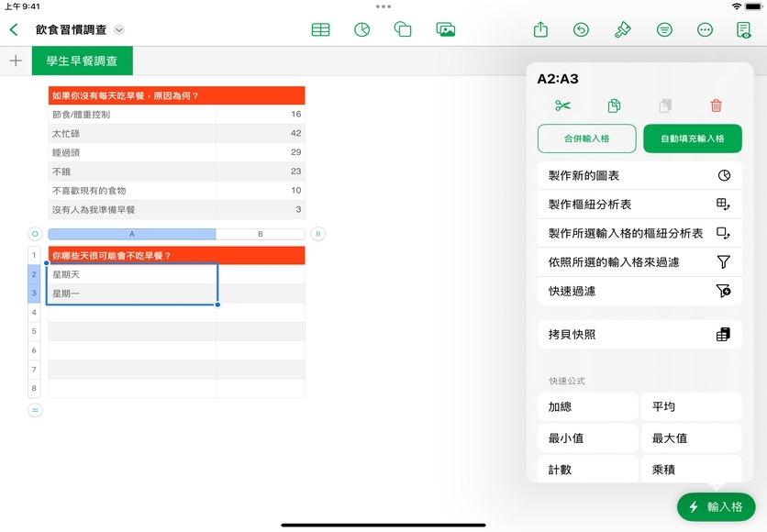Open the sort and filter organize icon
This screenshot has height=532, width=767.
pyautogui.click(x=664, y=29)
